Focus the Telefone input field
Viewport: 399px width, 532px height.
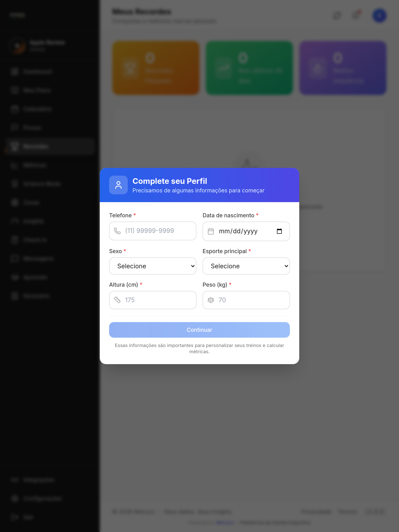coord(153,231)
